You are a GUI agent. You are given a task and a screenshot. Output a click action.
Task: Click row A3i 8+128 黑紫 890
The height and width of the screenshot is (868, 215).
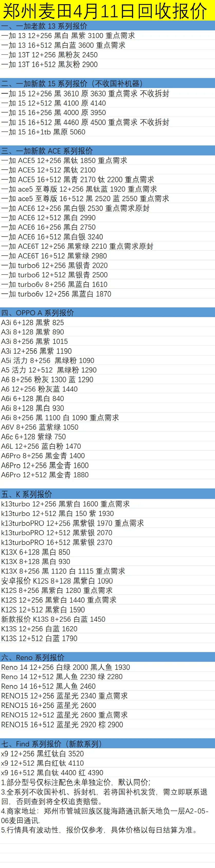pos(107,332)
